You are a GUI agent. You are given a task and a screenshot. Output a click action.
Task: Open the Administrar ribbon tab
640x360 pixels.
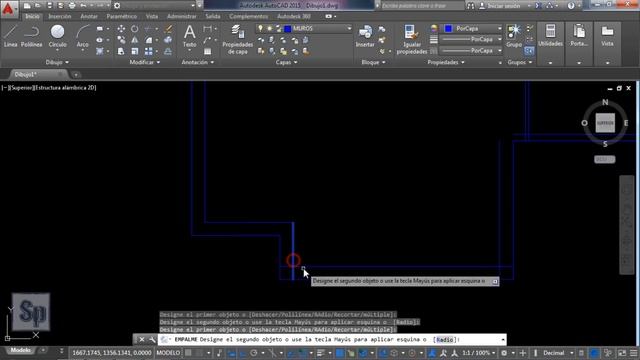pyautogui.click(x=182, y=17)
